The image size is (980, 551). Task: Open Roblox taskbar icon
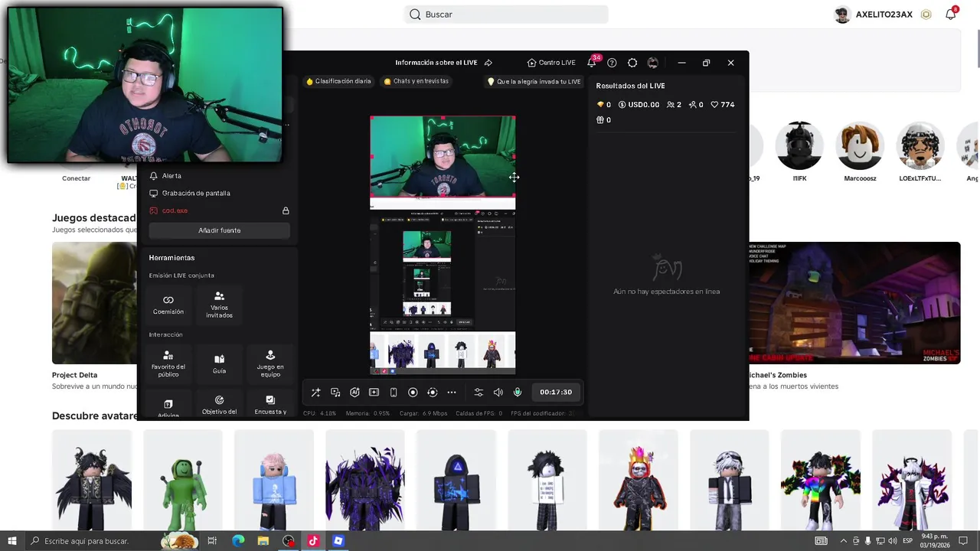pyautogui.click(x=338, y=541)
